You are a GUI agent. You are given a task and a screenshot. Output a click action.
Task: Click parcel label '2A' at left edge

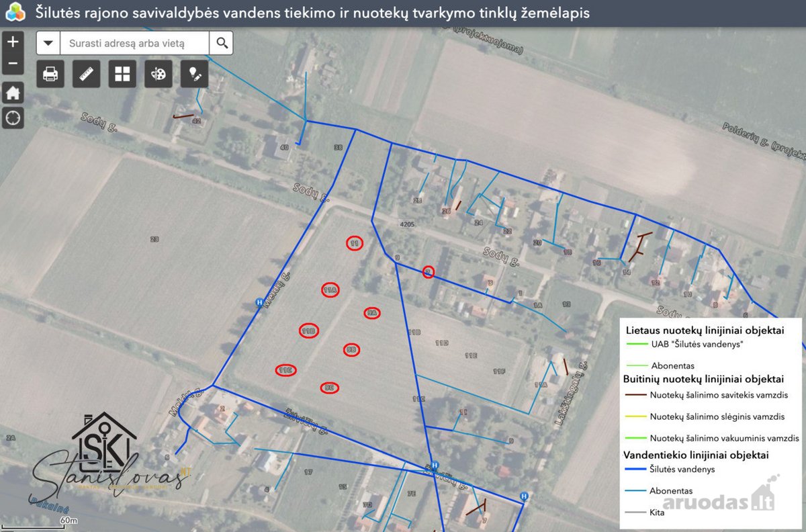(10, 438)
